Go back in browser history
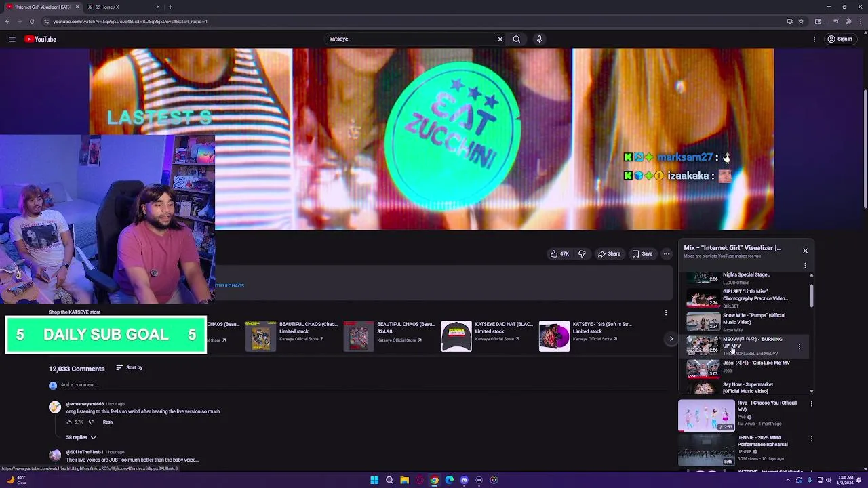 [7, 21]
